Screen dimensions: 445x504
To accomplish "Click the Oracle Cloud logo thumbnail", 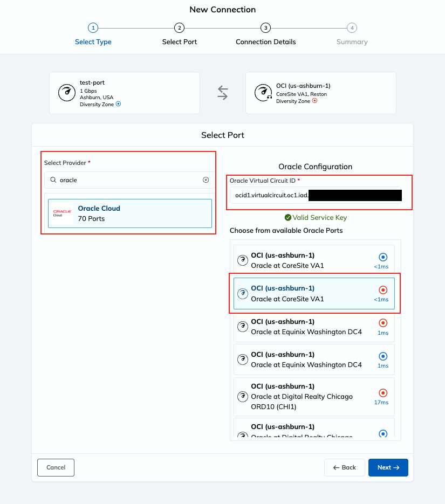I will click(62, 213).
